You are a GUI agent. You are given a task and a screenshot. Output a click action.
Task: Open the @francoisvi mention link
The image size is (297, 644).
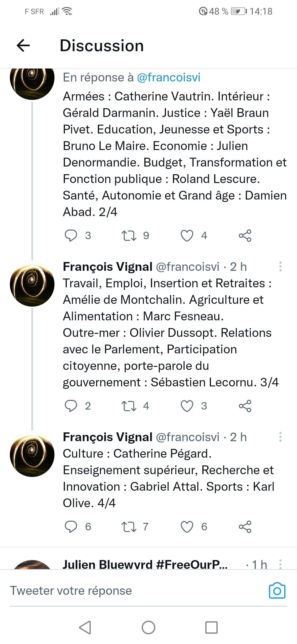tap(169, 77)
